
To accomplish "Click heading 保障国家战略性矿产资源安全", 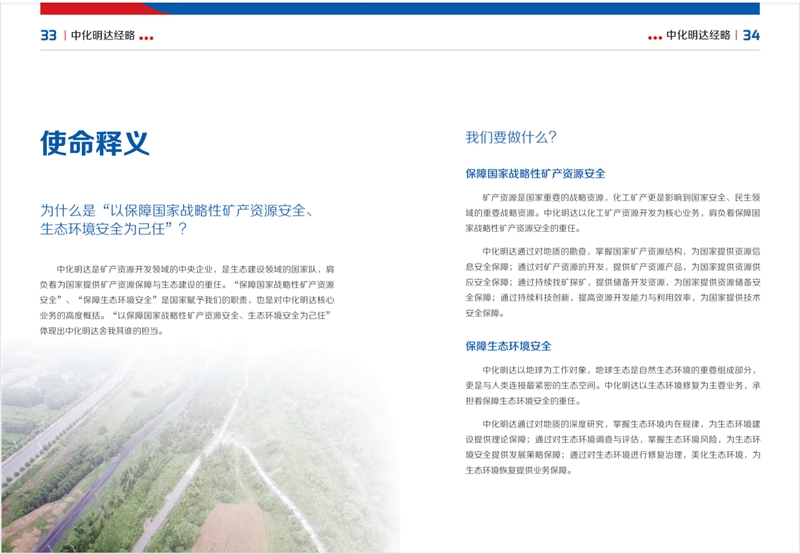I will click(x=535, y=173).
